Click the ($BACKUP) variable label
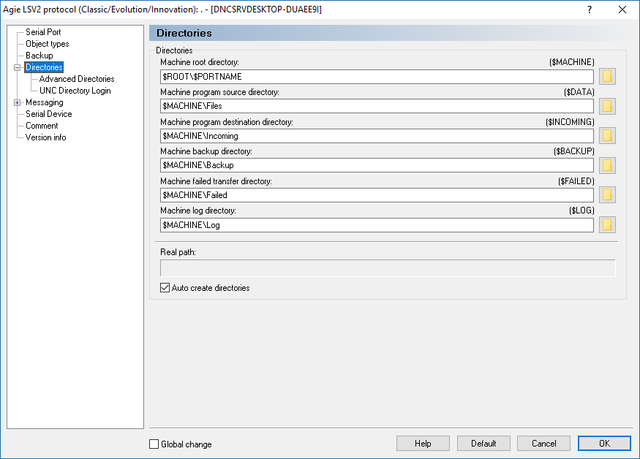640x459 pixels. point(574,151)
